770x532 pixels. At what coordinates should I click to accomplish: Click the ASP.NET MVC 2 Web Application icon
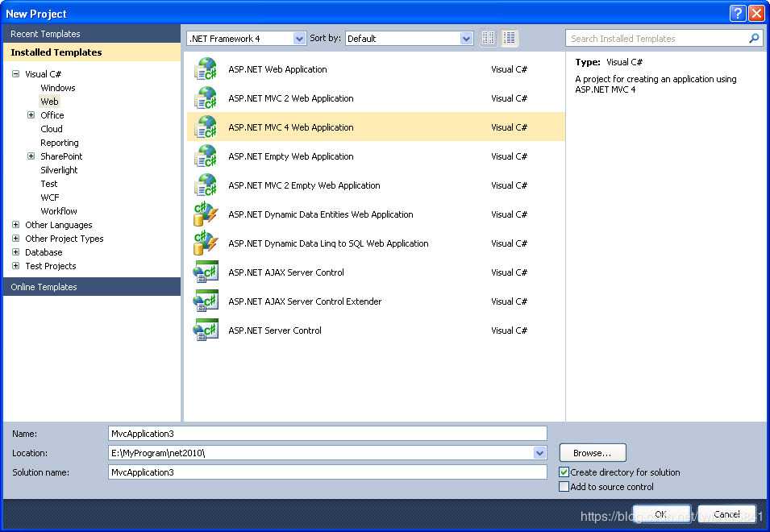[x=206, y=98]
